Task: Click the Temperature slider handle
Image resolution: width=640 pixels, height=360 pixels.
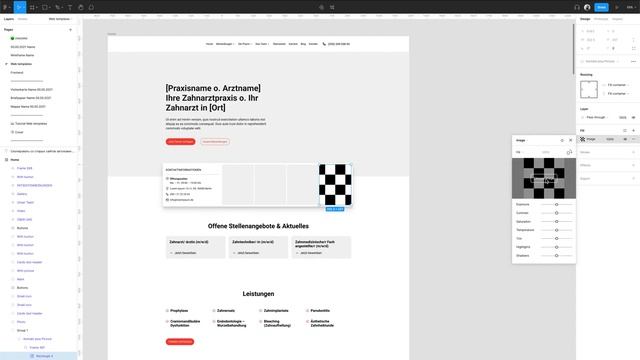Action: [556, 230]
